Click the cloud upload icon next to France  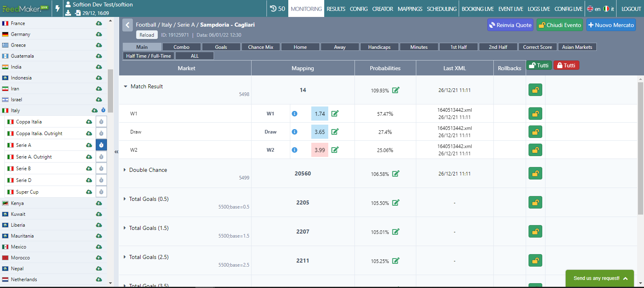click(99, 23)
